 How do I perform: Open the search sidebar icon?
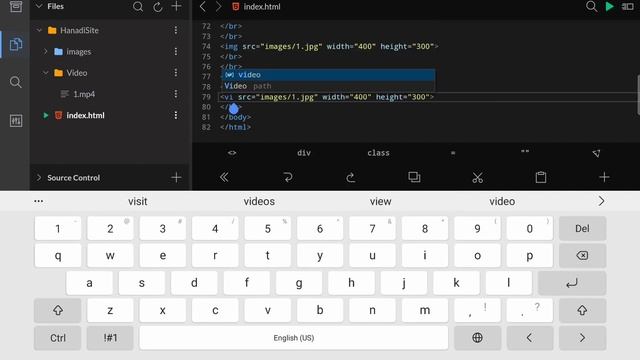16,82
